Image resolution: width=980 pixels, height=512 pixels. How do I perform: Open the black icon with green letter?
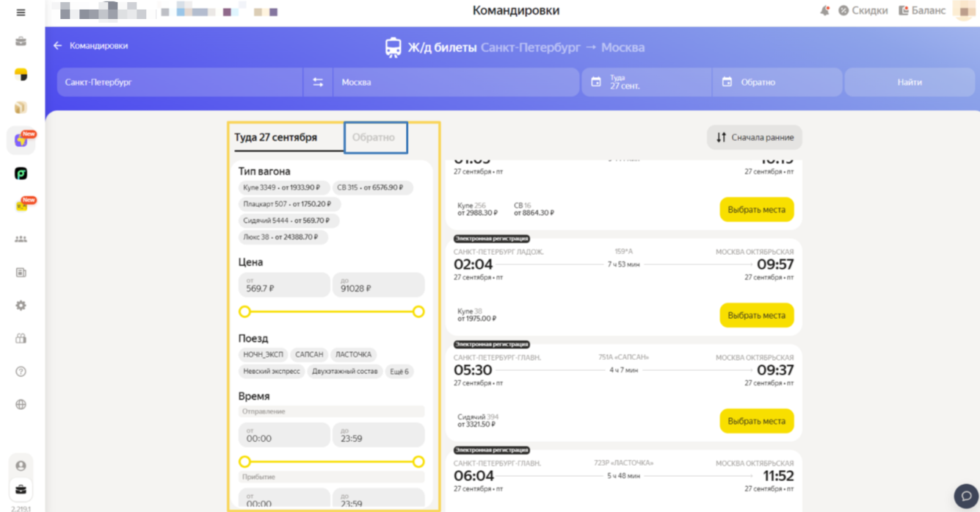(x=21, y=173)
